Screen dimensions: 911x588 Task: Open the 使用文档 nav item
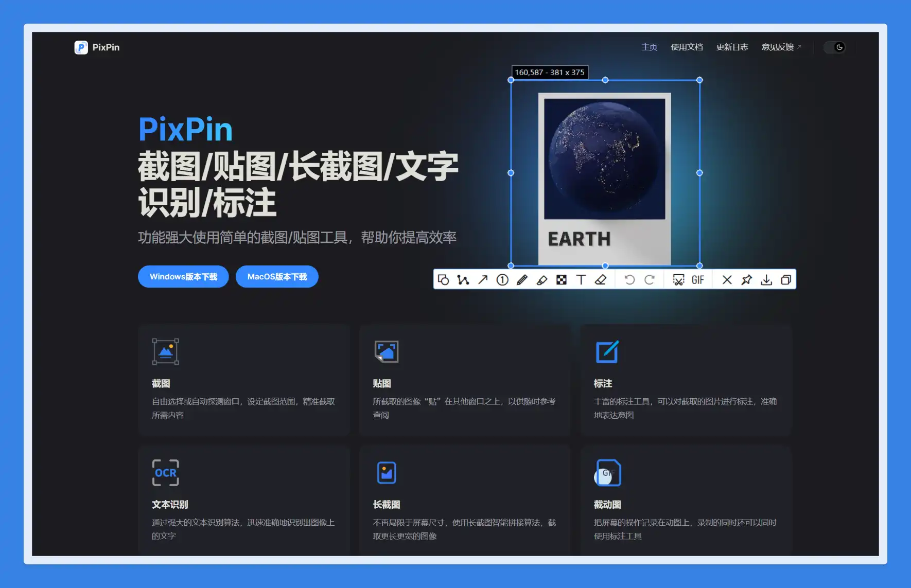(x=687, y=47)
